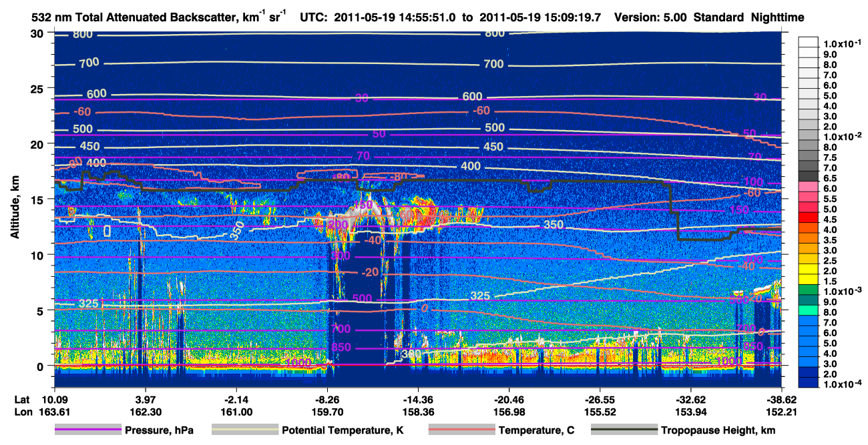Click latitude value -8.26

[x=327, y=400]
